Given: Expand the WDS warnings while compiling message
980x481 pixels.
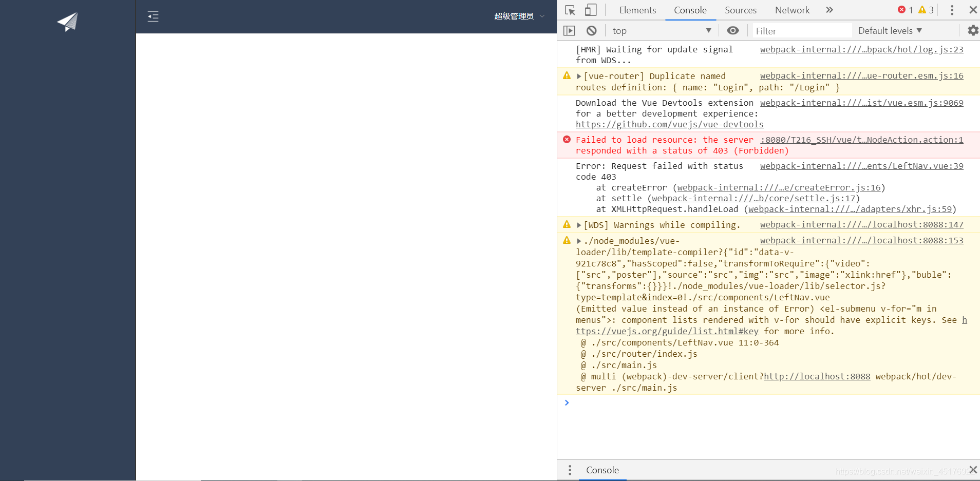Looking at the screenshot, I should tap(579, 225).
